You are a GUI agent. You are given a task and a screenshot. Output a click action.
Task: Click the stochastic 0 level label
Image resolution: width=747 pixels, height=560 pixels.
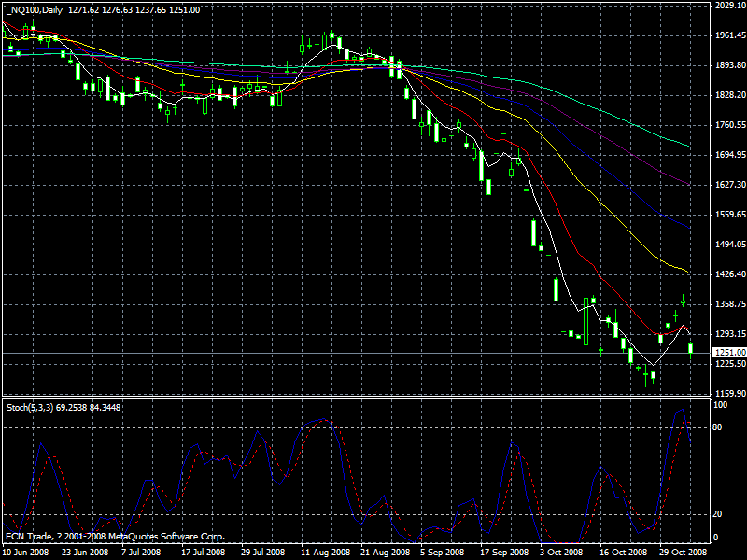[715, 538]
